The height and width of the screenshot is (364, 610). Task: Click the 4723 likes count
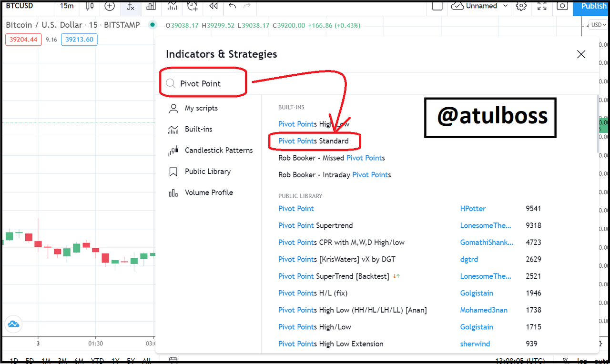click(533, 243)
